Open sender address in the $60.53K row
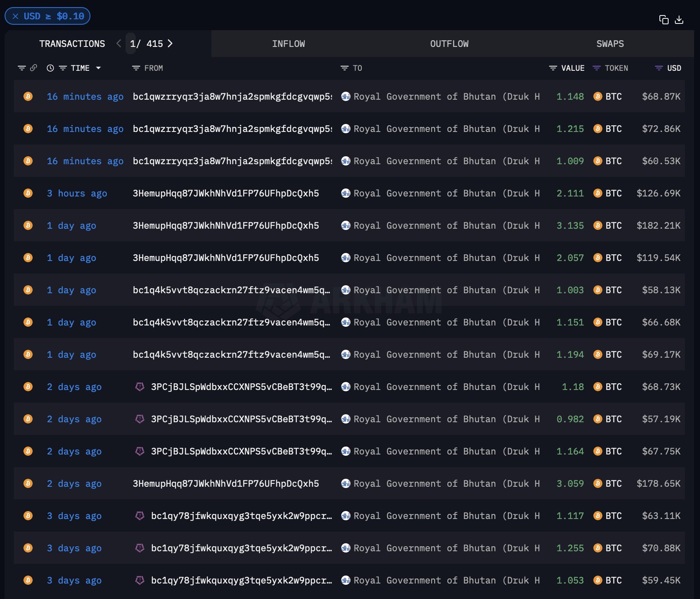 (x=232, y=161)
